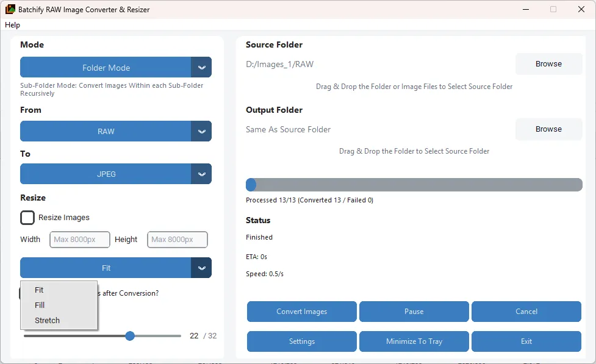Open the Settings dialog
The image size is (596, 364).
[x=301, y=341]
